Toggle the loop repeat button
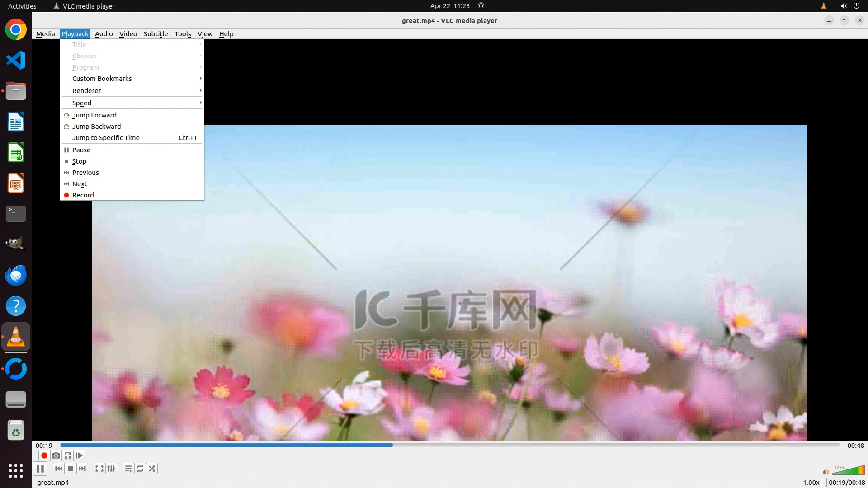Viewport: 868px width, 488px height. coord(140,469)
